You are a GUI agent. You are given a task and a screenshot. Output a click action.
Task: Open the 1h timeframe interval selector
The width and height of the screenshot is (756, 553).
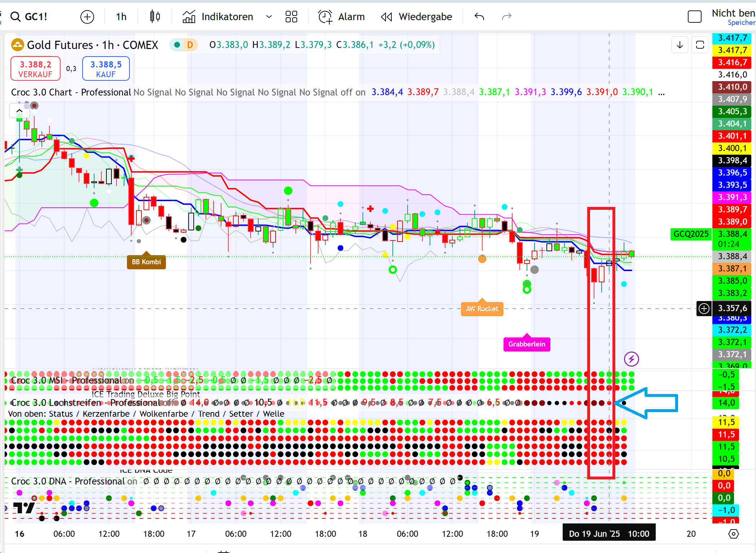[x=121, y=17]
